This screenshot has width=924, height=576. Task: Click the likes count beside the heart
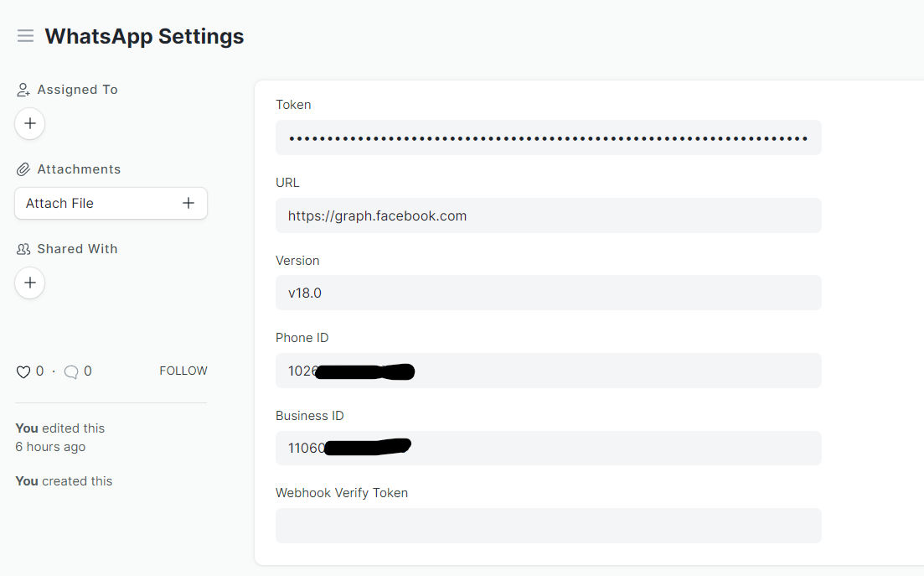pyautogui.click(x=38, y=371)
